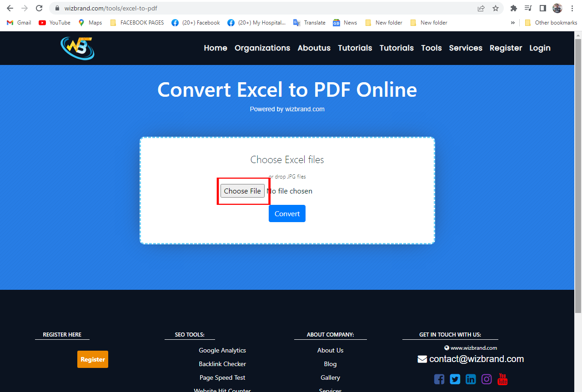The image size is (582, 392).
Task: Open Services in the navigation menu
Action: 466,48
